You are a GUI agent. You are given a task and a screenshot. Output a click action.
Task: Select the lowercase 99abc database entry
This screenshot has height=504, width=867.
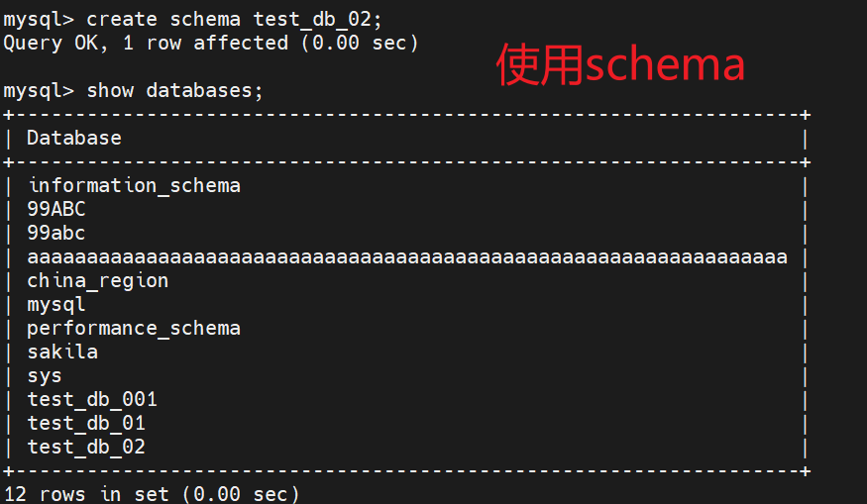pyautogui.click(x=56, y=233)
